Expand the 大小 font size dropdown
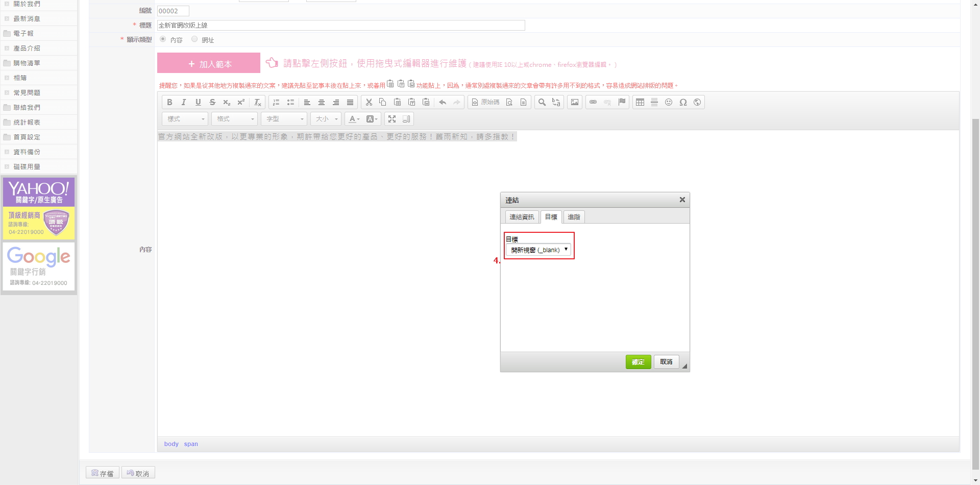This screenshot has height=485, width=980. click(327, 119)
